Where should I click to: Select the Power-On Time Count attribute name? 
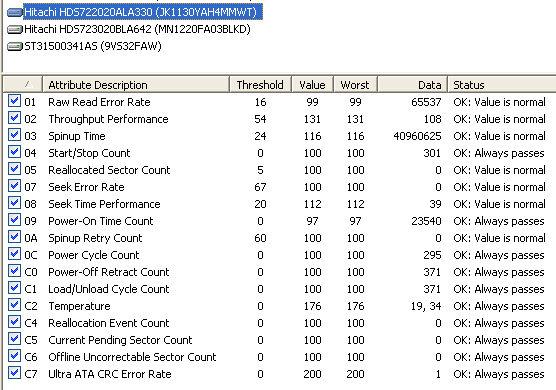click(101, 221)
